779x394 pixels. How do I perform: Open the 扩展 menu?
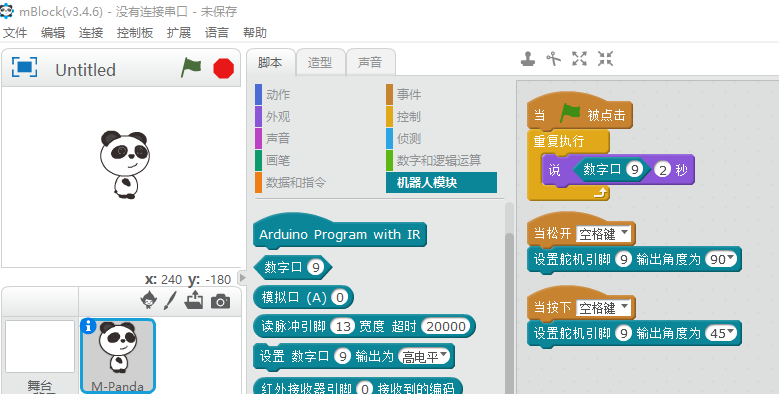pos(179,33)
